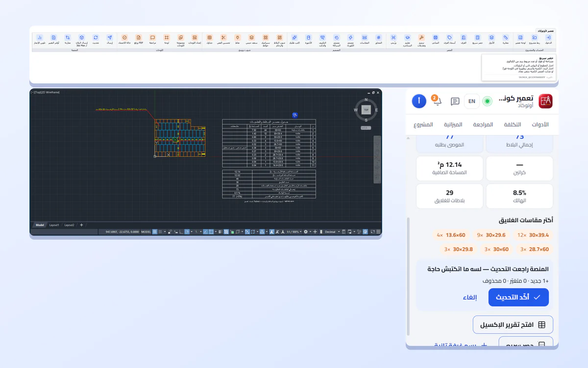Select the Layout1 tab
This screenshot has width=588, height=368.
54,225
